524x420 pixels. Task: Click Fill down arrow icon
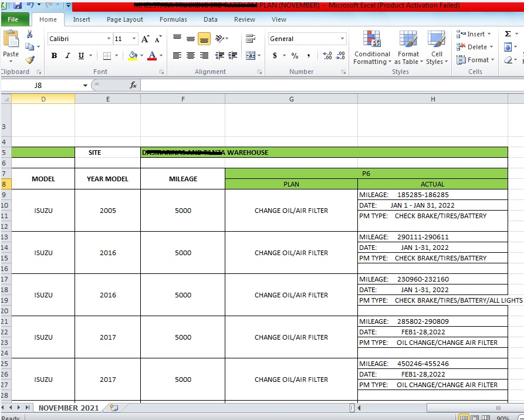click(508, 47)
